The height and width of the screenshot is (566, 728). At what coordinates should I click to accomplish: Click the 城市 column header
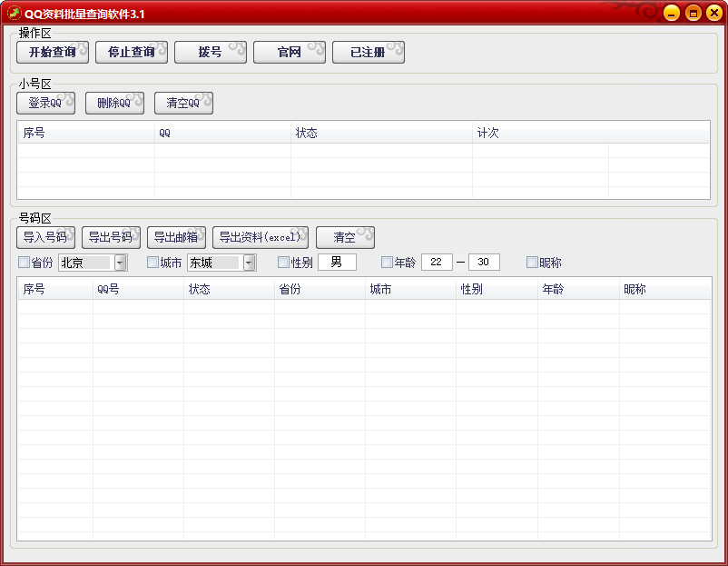(x=411, y=289)
